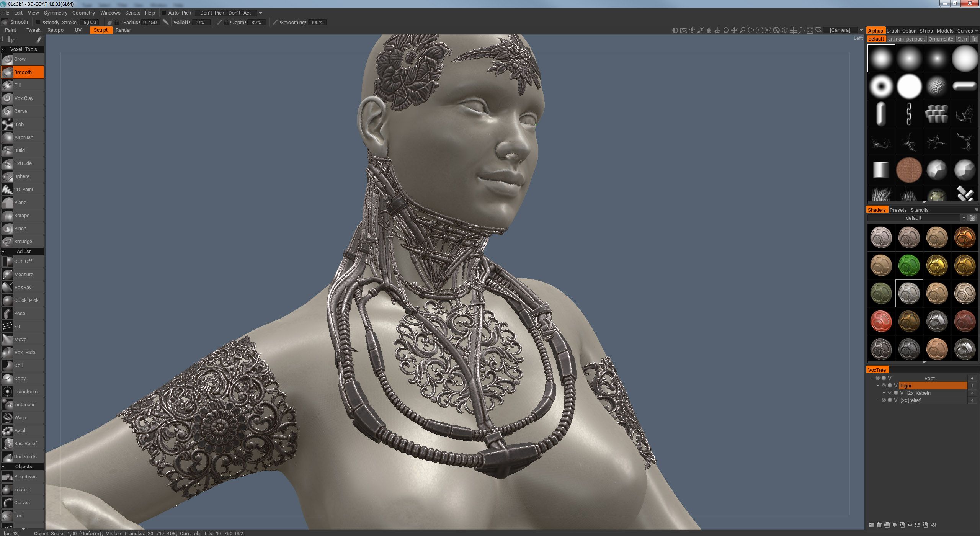This screenshot has height=536, width=980.
Task: Collapse the Root tree node
Action: click(x=872, y=378)
